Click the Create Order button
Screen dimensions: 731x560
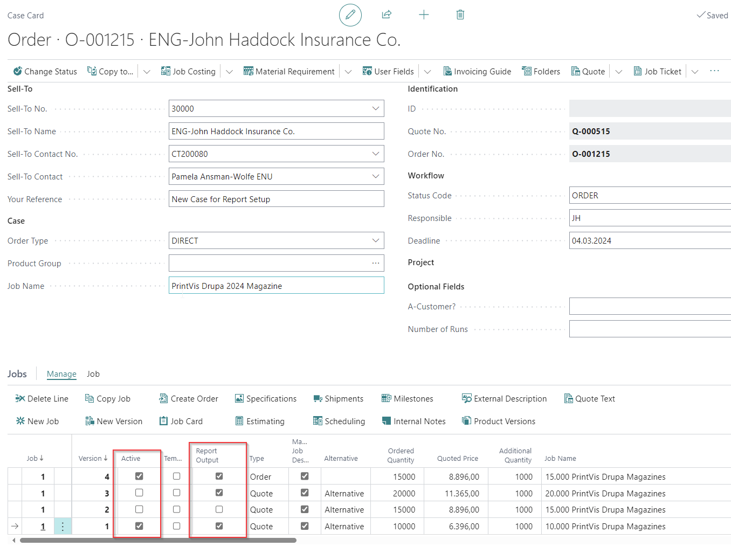pos(189,398)
